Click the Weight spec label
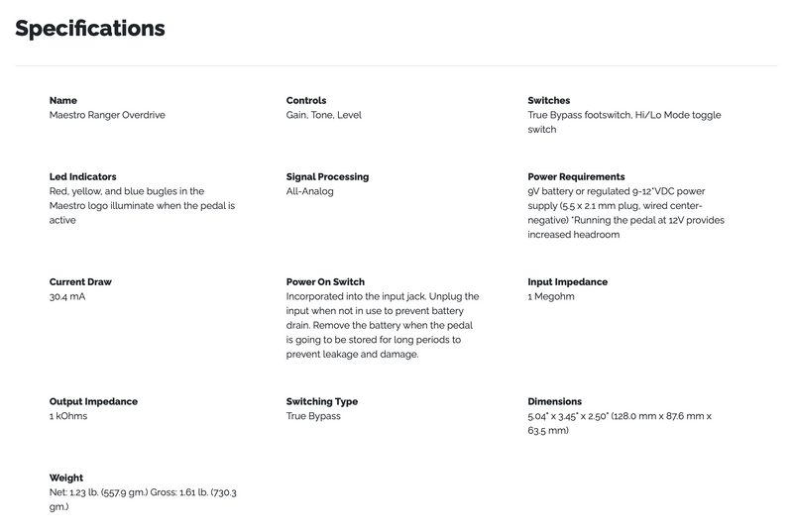The image size is (793, 532). (66, 478)
